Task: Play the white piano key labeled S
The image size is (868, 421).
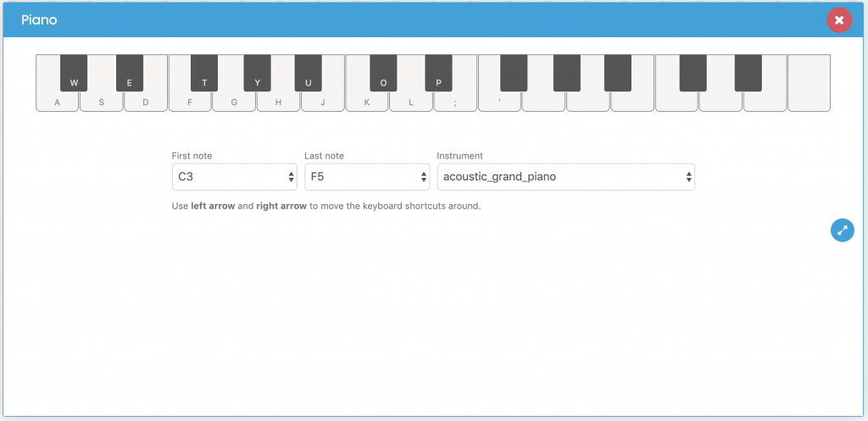Action: tap(102, 102)
